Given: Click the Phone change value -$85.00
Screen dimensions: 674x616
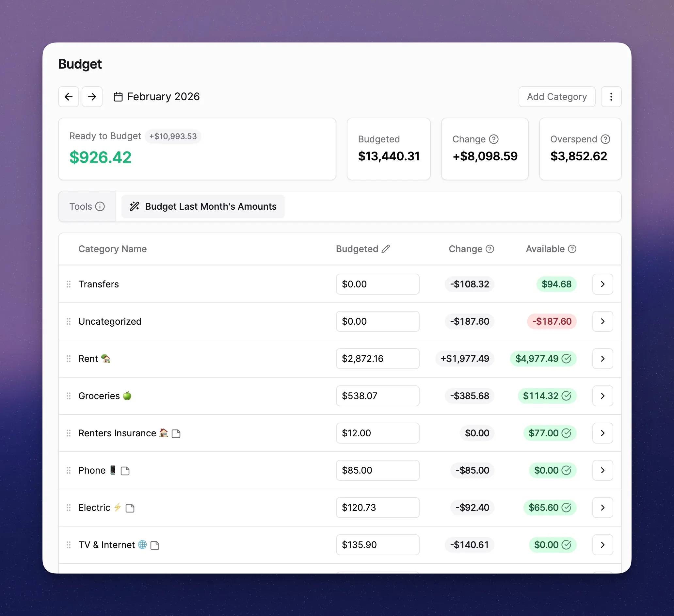Looking at the screenshot, I should point(472,470).
